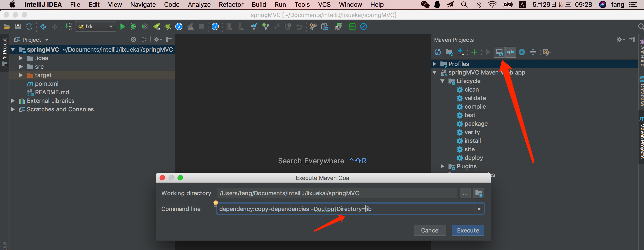Click the Reimport All Maven Projects icon

437,52
